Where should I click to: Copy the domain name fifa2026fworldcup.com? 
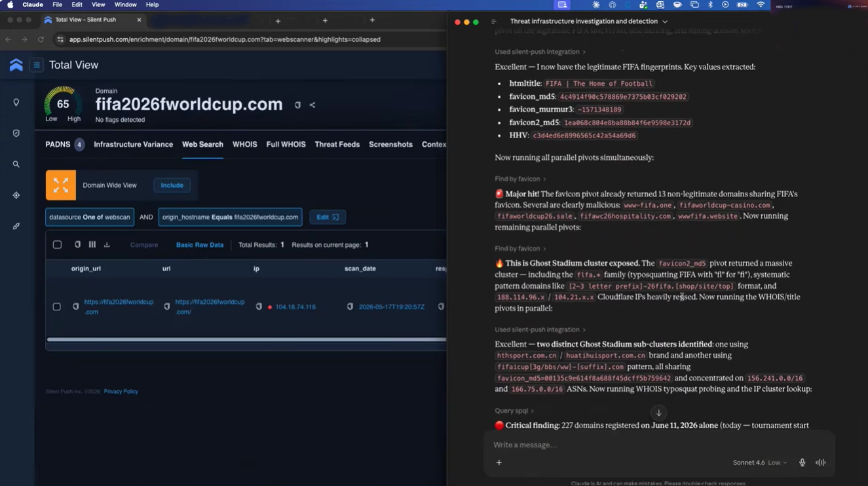pos(297,105)
